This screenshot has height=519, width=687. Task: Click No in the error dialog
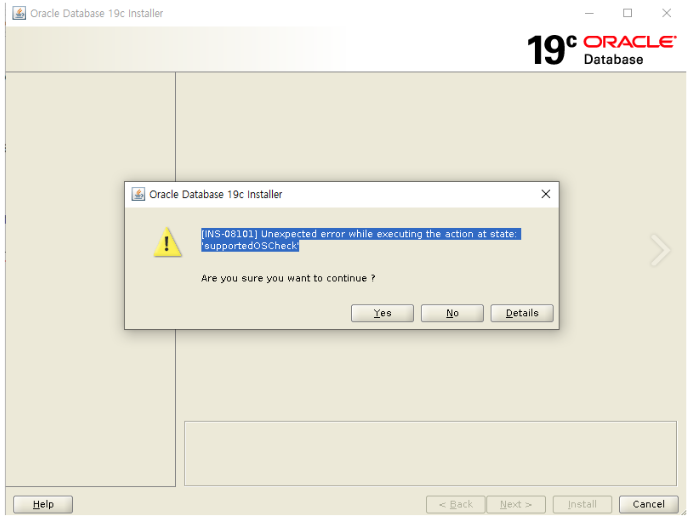(x=452, y=313)
